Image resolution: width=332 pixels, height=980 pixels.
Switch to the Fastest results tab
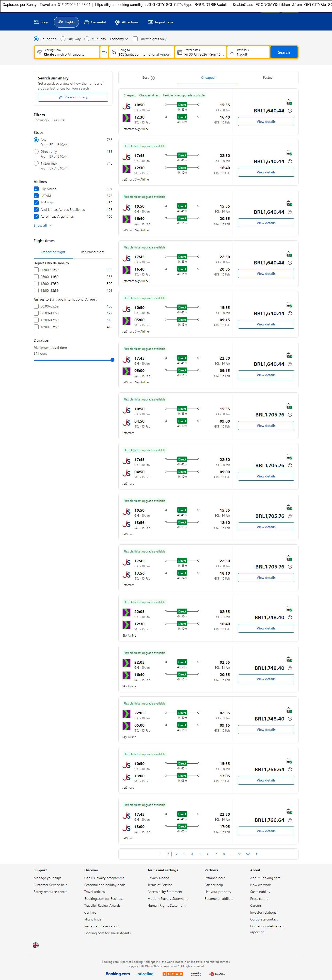click(x=268, y=78)
